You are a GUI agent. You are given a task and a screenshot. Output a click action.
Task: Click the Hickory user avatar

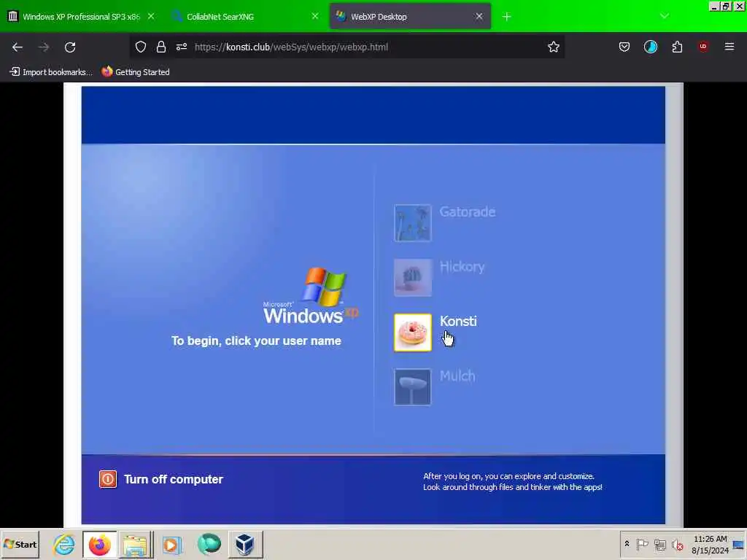click(x=413, y=278)
